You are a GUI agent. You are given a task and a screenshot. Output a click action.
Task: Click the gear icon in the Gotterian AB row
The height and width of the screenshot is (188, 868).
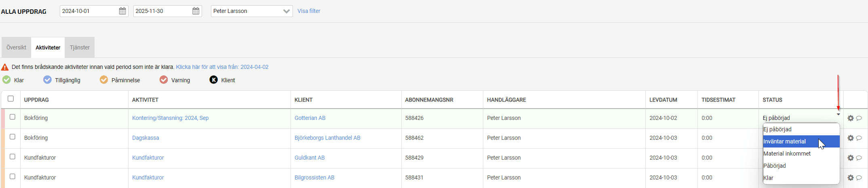[851, 118]
